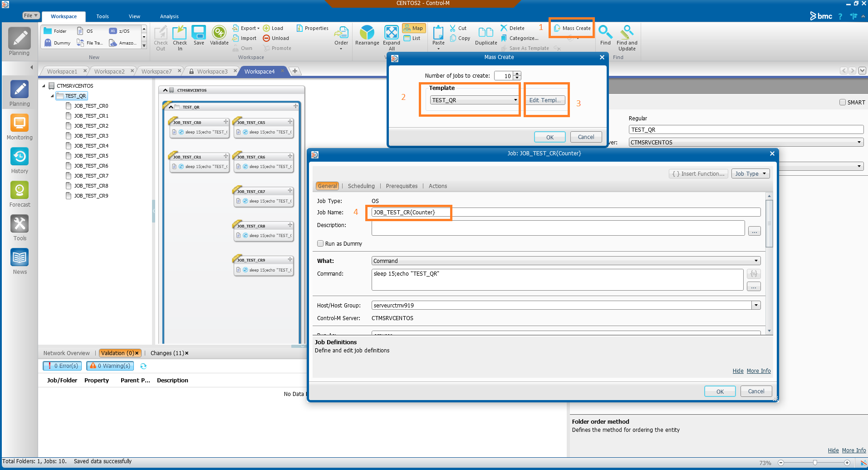Click the Validate icon
The image size is (868, 470).
click(219, 35)
